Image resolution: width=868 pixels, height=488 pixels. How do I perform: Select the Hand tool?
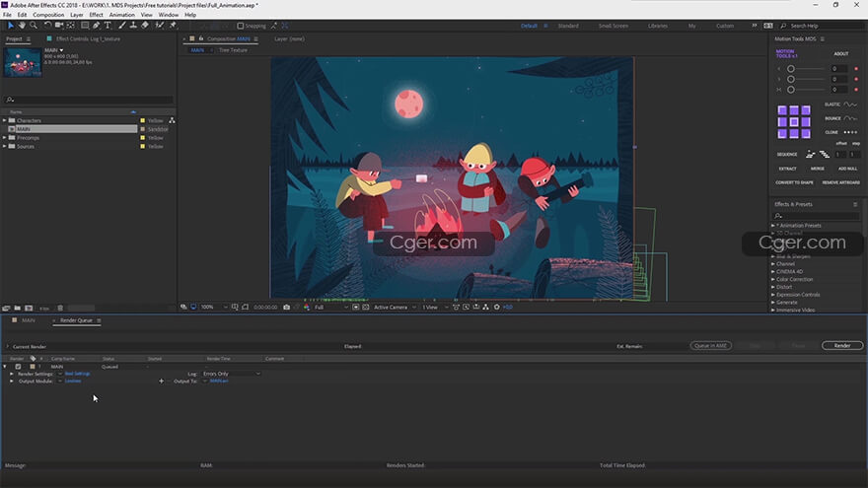pos(22,26)
